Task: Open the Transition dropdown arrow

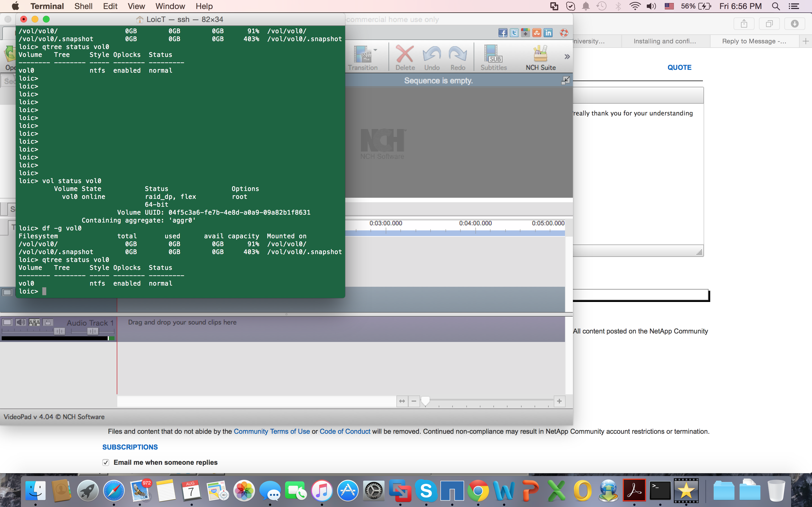Action: click(376, 50)
